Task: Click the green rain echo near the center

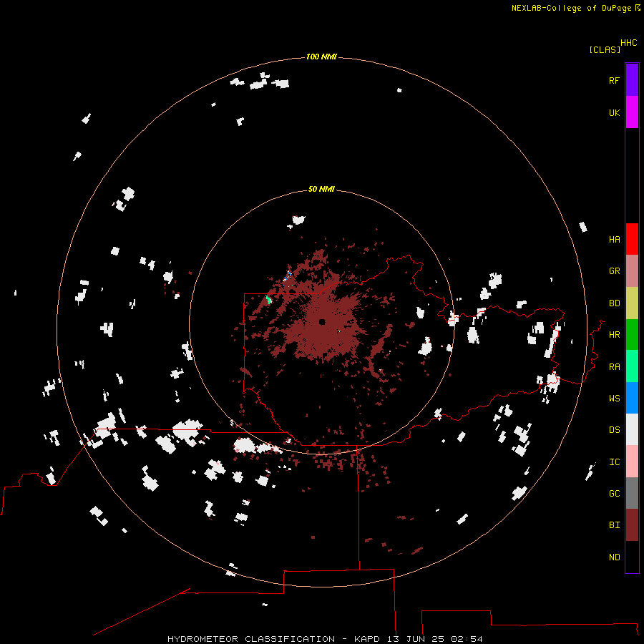Action: [339, 331]
